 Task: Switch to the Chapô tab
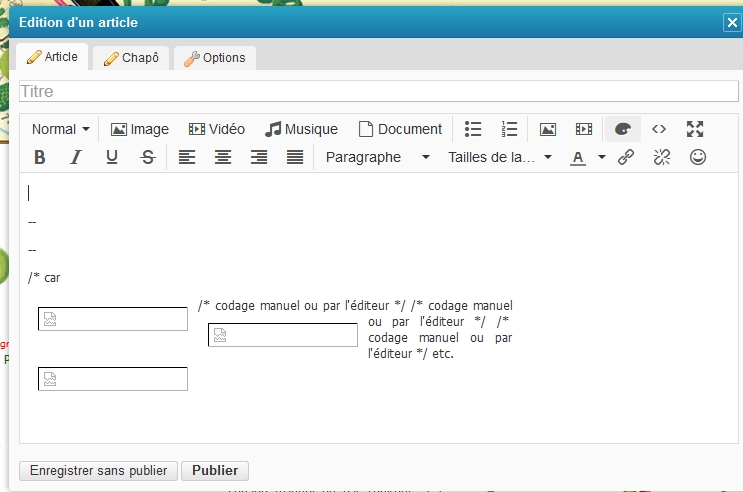tap(131, 58)
